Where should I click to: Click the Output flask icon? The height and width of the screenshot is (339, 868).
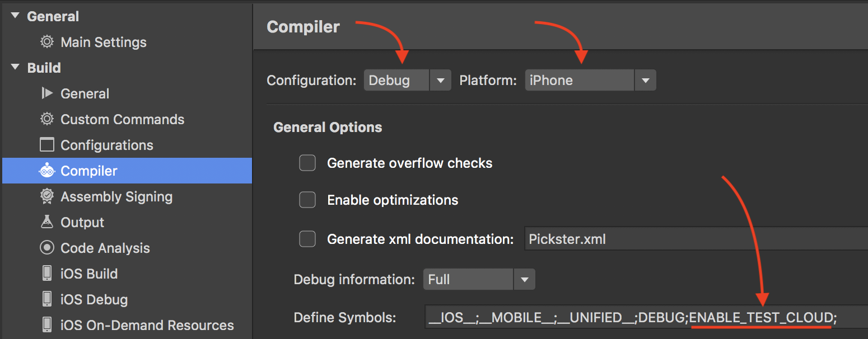pos(47,222)
